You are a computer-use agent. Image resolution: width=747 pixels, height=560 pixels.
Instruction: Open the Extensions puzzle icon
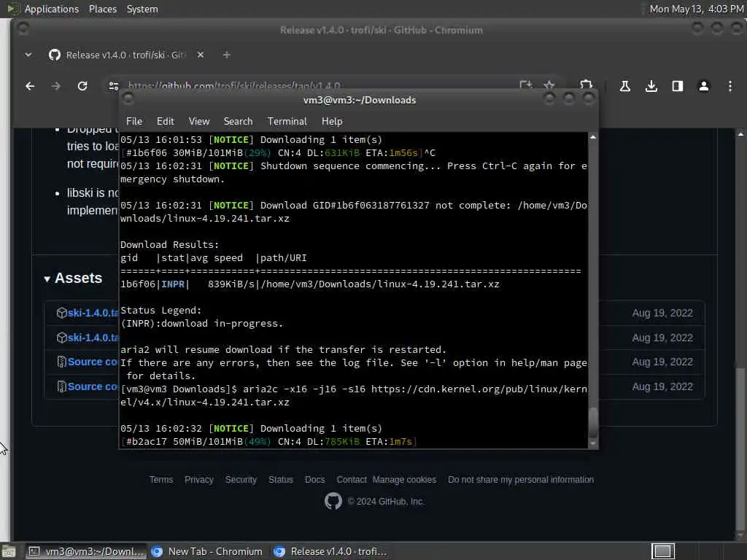[586, 85]
